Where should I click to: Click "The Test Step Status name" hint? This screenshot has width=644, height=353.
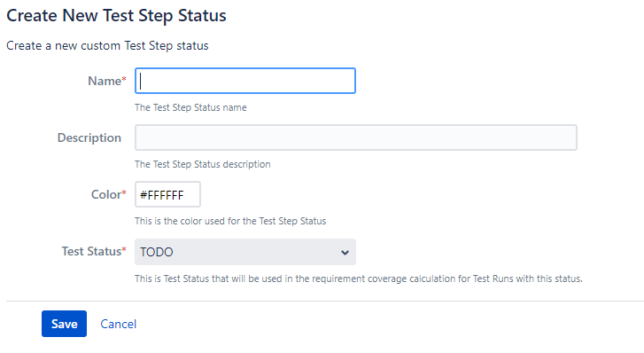point(190,108)
